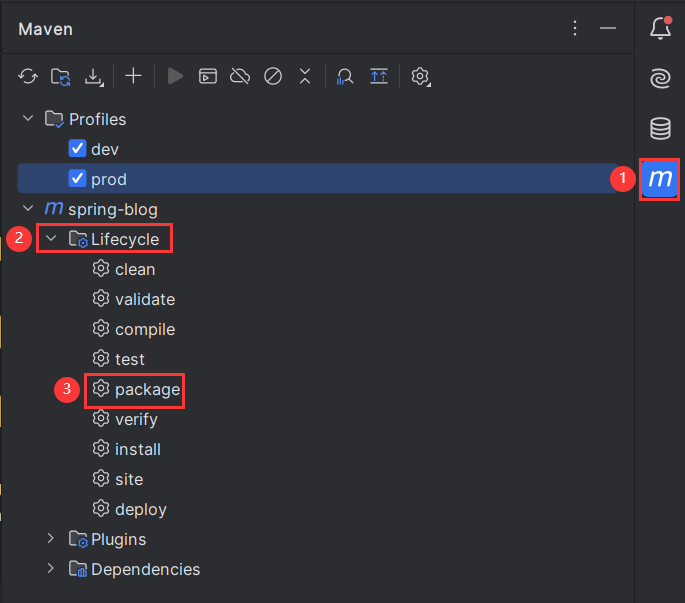
Task: Click the prod profile name text
Action: [109, 180]
